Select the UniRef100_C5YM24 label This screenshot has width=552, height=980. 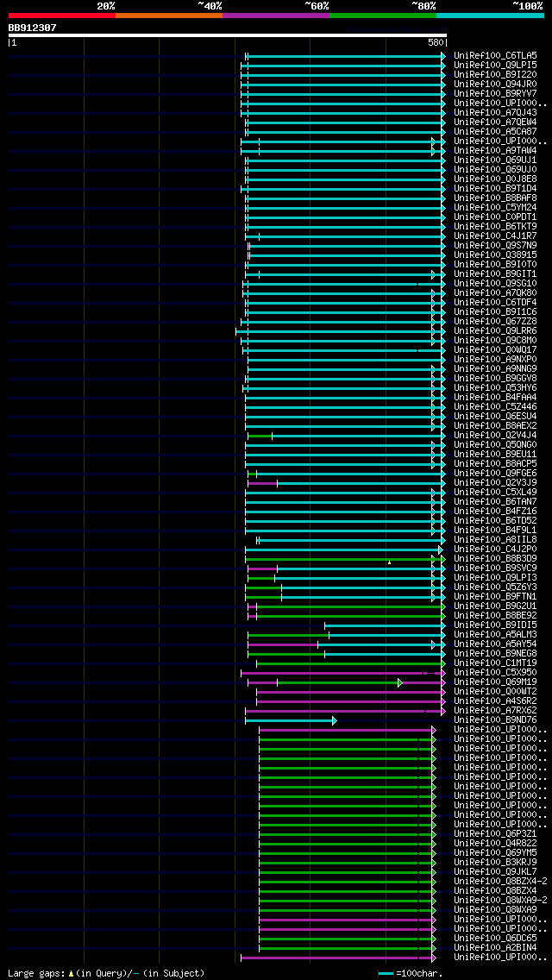click(495, 208)
